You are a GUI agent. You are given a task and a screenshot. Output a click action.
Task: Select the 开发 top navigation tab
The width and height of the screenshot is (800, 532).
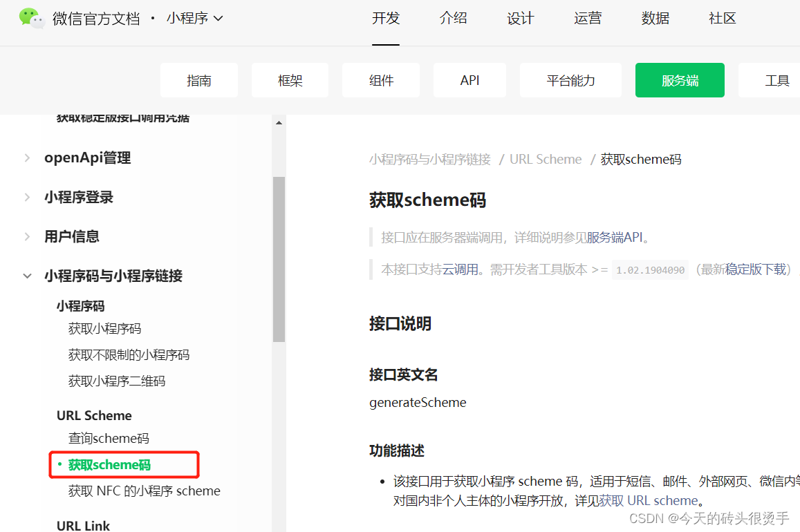386,19
